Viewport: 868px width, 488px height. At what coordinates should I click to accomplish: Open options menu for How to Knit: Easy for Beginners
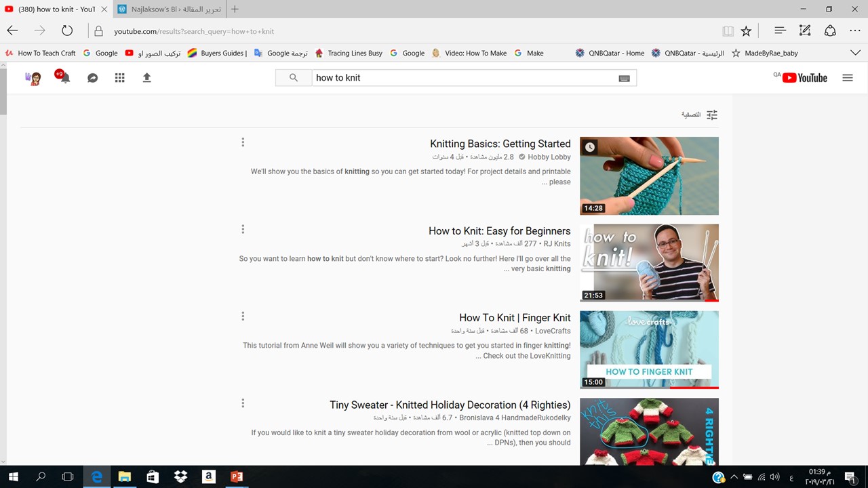coord(243,229)
